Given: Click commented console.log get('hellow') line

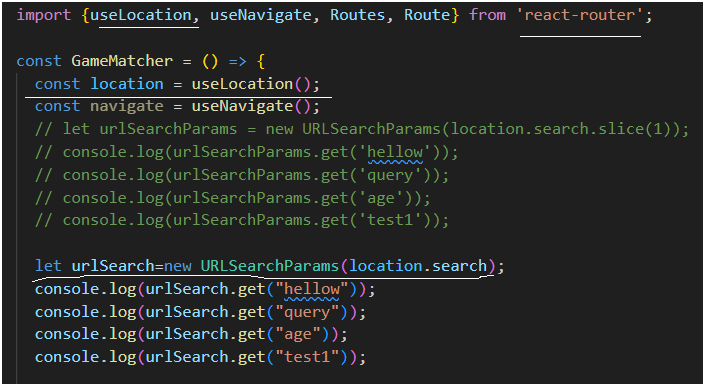Looking at the screenshot, I should (x=247, y=152).
